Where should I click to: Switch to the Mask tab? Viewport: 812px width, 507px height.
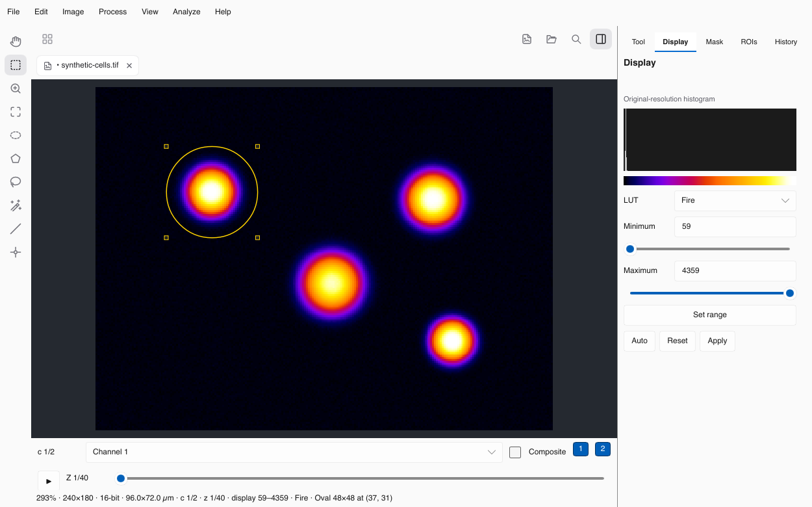[715, 42]
